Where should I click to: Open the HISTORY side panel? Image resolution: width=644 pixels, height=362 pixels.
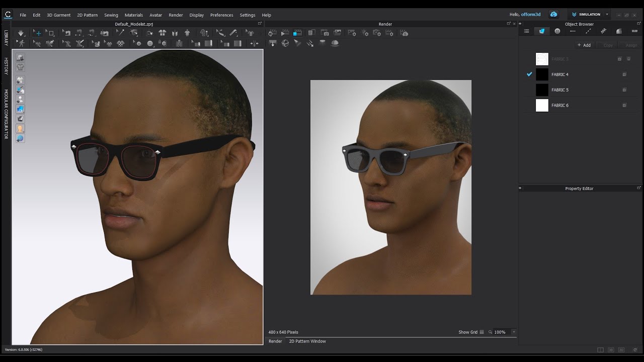click(x=6, y=66)
